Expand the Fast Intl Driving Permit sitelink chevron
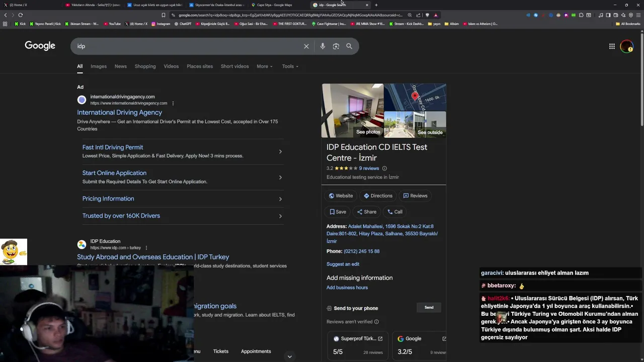 [280, 152]
